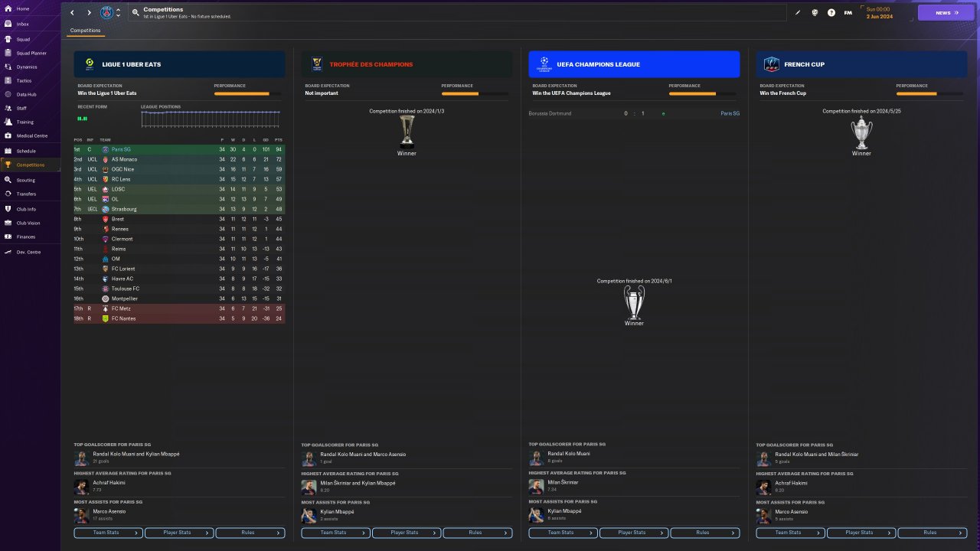Click the league positions graph
The width and height of the screenshot is (980, 551).
click(211, 119)
